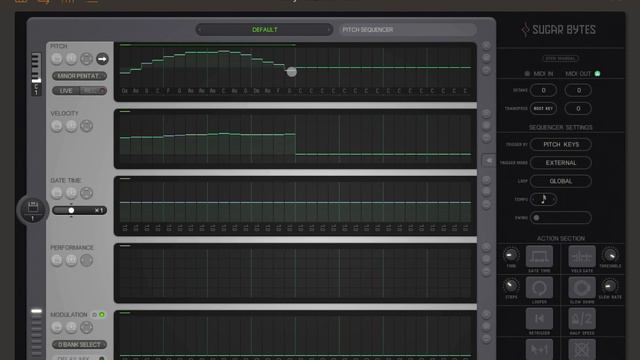This screenshot has height=360, width=640.
Task: Click top round button right of Pitch lane
Action: [486, 46]
